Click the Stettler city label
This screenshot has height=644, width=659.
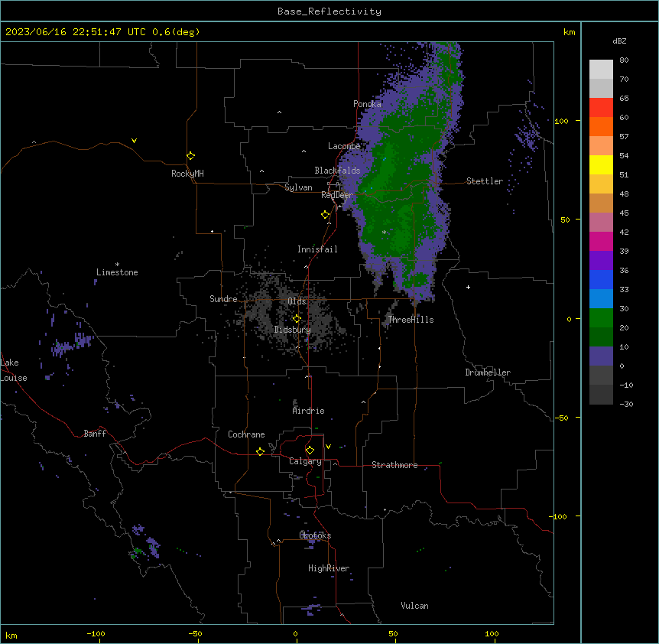485,181
